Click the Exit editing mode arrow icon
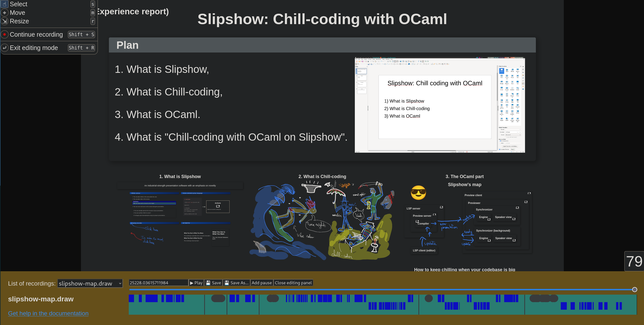 pyautogui.click(x=5, y=48)
